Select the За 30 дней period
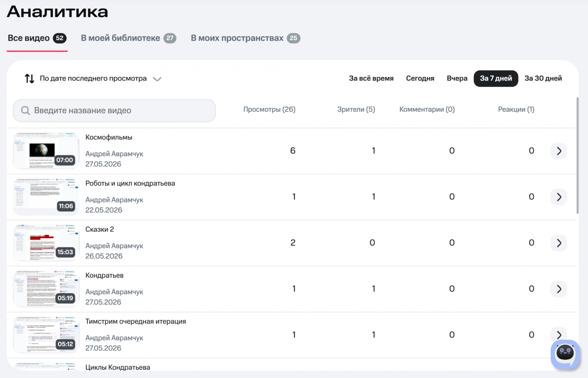This screenshot has width=588, height=378. [x=543, y=78]
